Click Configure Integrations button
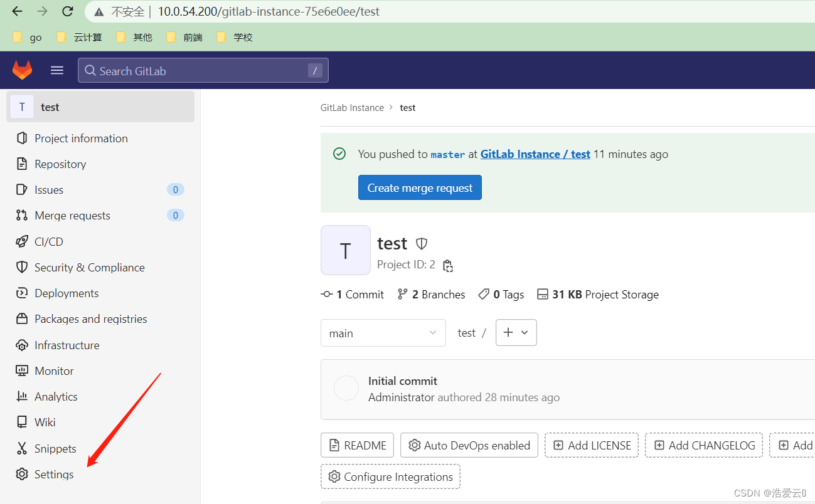The image size is (815, 504). [390, 476]
